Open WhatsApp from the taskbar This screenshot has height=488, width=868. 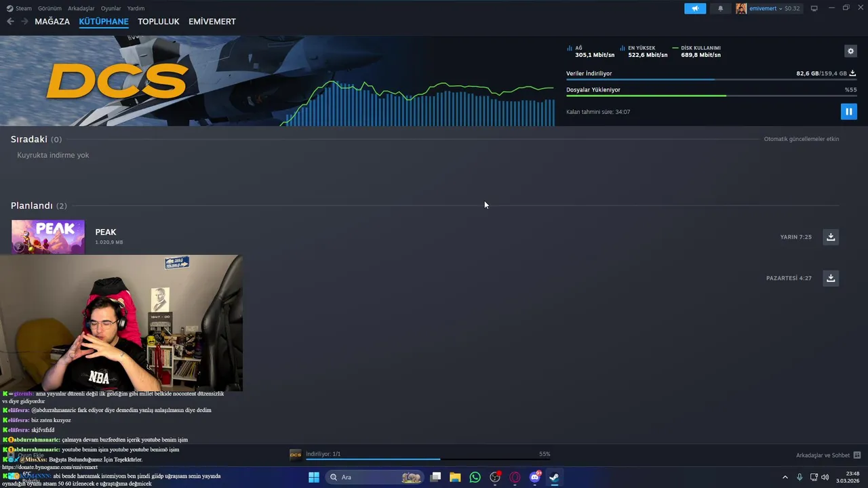click(x=475, y=477)
